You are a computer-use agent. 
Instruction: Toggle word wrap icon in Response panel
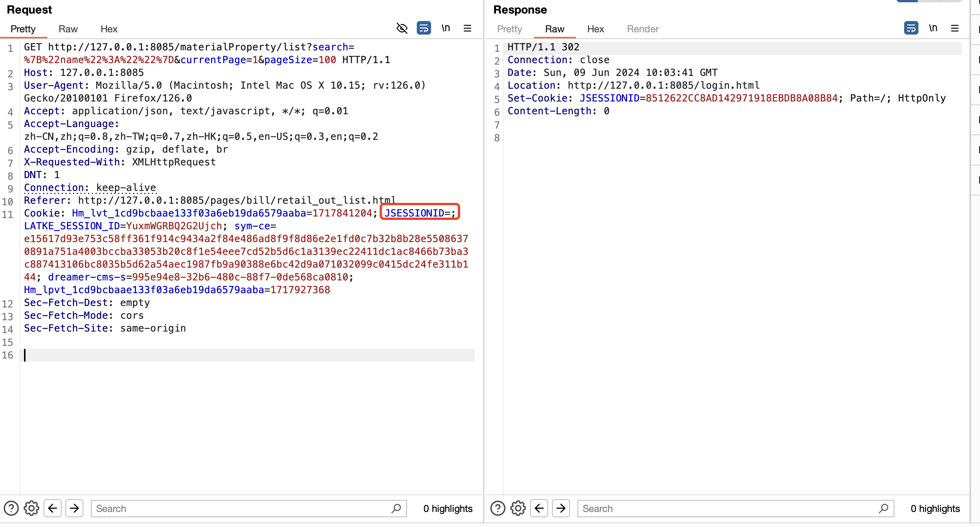911,28
